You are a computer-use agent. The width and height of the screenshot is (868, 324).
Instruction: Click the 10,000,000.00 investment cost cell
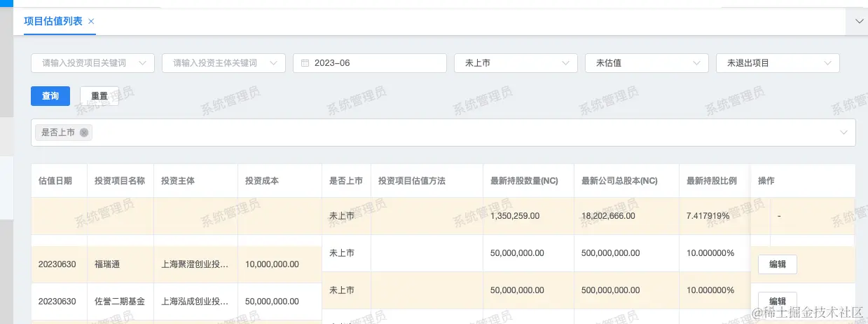[x=280, y=264]
